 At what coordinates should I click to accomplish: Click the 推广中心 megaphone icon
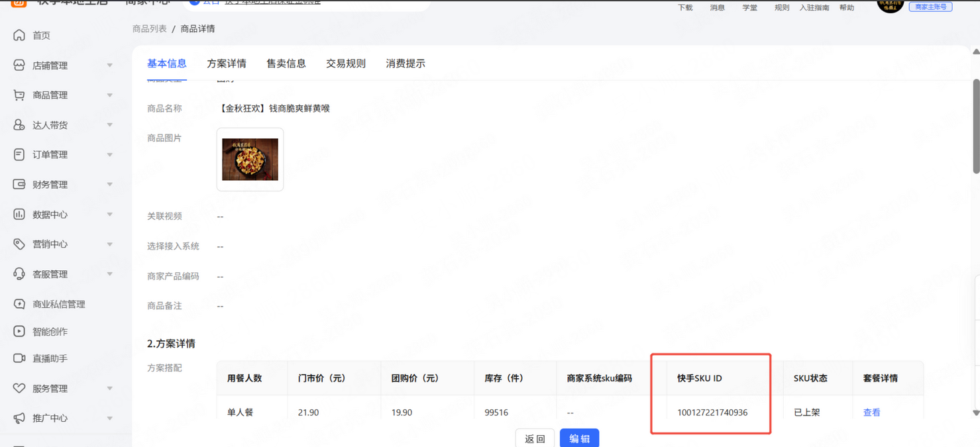19,418
